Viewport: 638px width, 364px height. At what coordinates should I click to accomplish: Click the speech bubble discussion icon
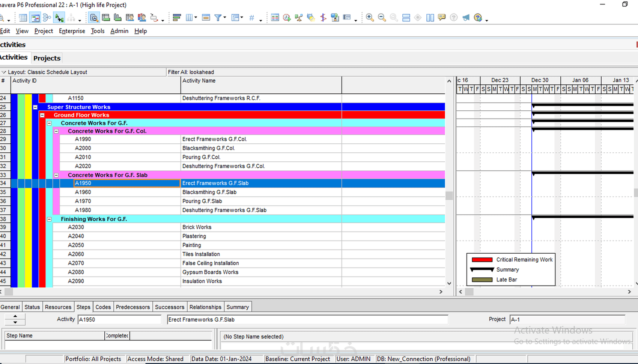[x=442, y=18]
